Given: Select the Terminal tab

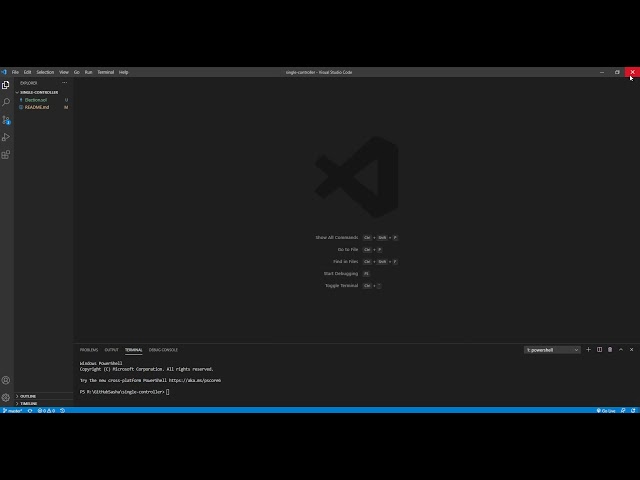Looking at the screenshot, I should pyautogui.click(x=133, y=350).
